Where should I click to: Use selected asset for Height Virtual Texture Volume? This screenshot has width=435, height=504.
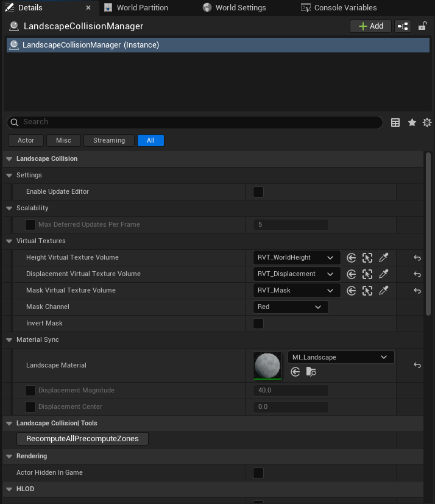(352, 258)
